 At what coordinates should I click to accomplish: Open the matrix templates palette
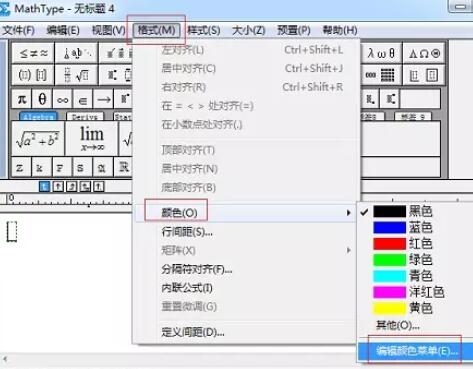tap(381, 75)
